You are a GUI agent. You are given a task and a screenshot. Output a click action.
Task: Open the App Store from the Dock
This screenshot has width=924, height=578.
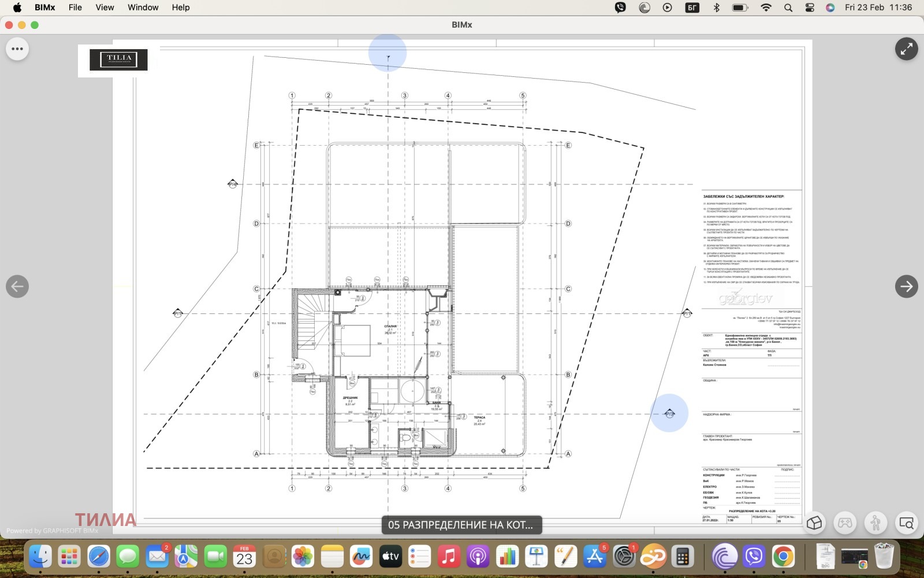[x=595, y=557]
